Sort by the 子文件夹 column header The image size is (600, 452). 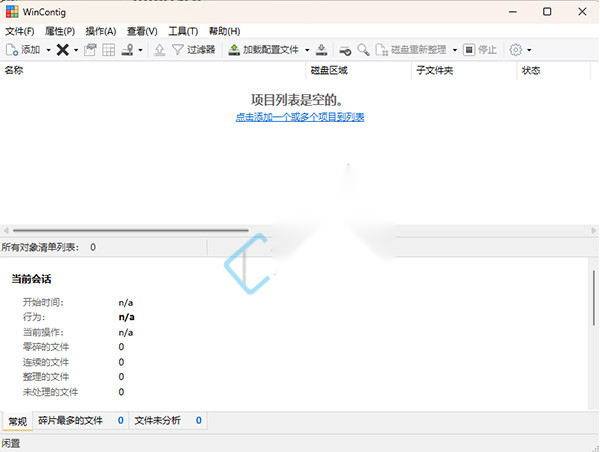click(464, 70)
